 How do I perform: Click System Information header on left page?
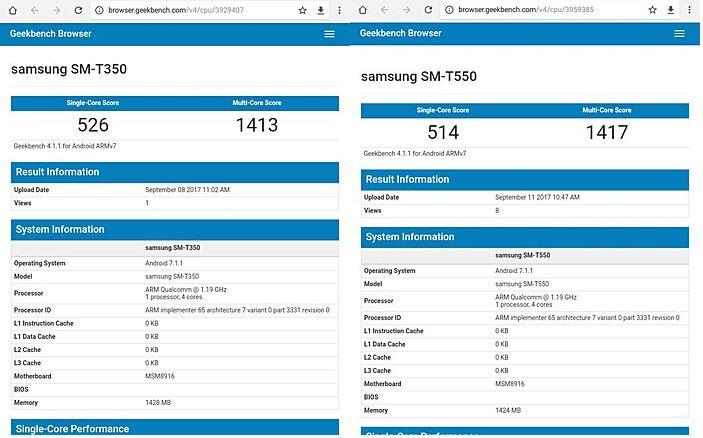tap(175, 230)
